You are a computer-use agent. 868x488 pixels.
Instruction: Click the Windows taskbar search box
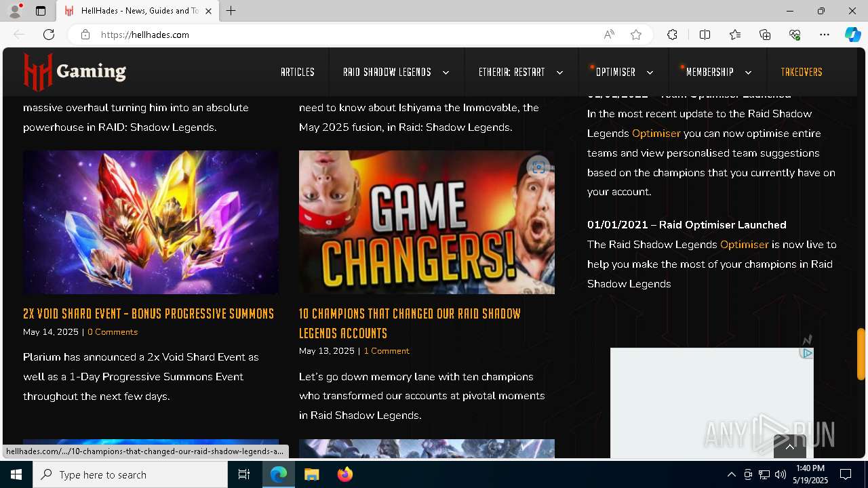click(130, 474)
